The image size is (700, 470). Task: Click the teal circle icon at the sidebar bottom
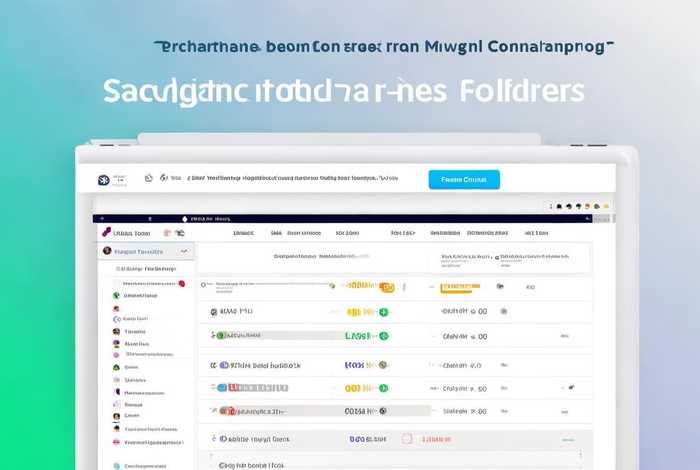pyautogui.click(x=116, y=465)
